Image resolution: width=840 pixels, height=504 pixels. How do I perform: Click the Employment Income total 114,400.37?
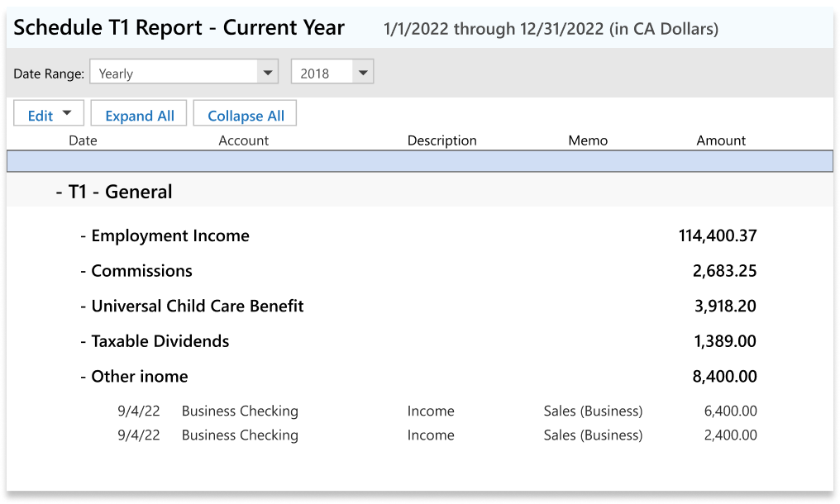(717, 236)
